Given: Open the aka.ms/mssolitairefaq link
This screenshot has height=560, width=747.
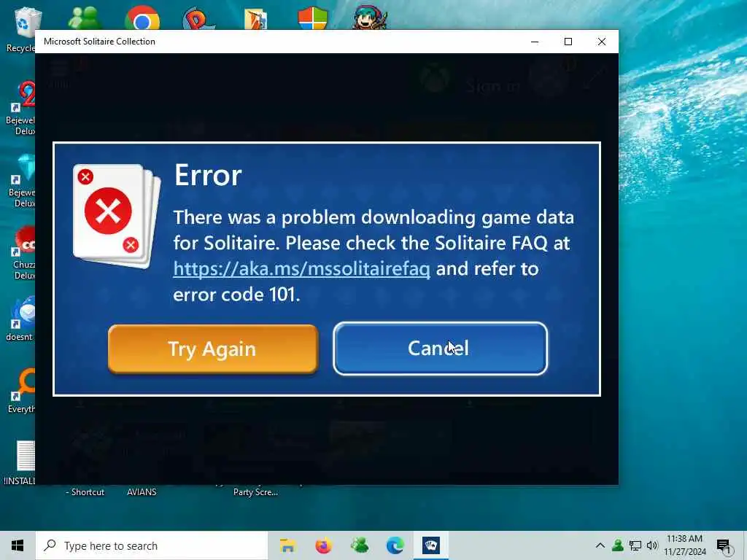Looking at the screenshot, I should [x=301, y=268].
